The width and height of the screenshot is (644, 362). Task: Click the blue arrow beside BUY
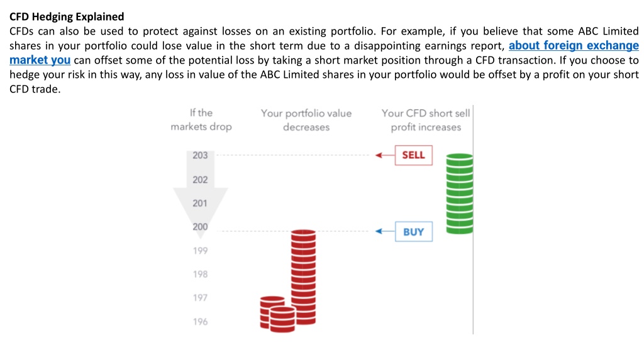click(385, 231)
